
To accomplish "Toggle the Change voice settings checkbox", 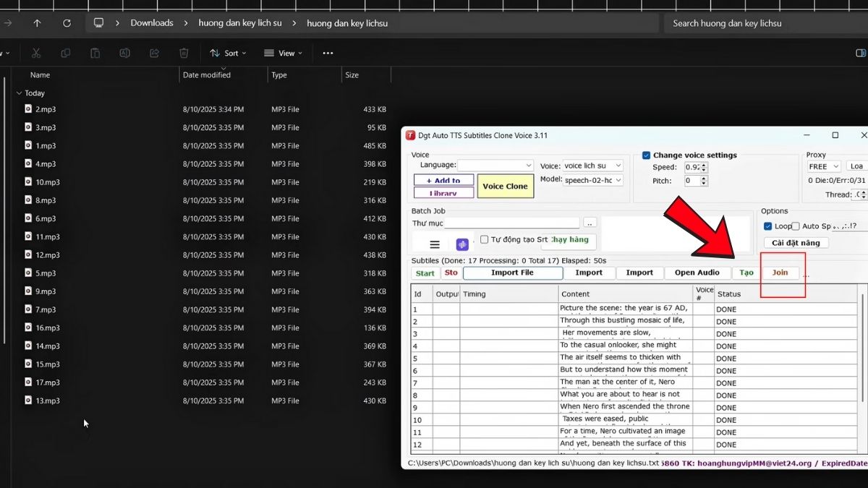I will click(647, 155).
